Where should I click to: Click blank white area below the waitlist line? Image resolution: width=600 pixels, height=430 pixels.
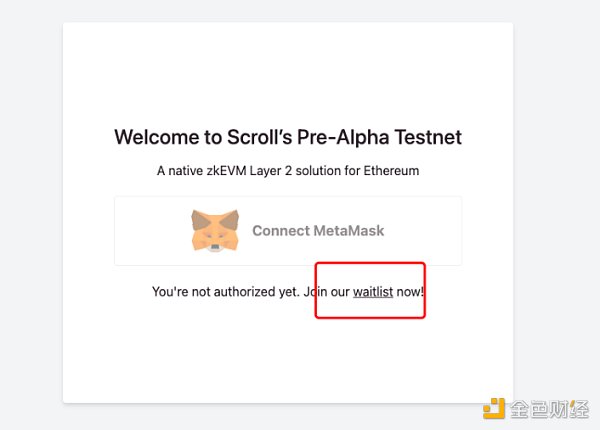(288, 350)
